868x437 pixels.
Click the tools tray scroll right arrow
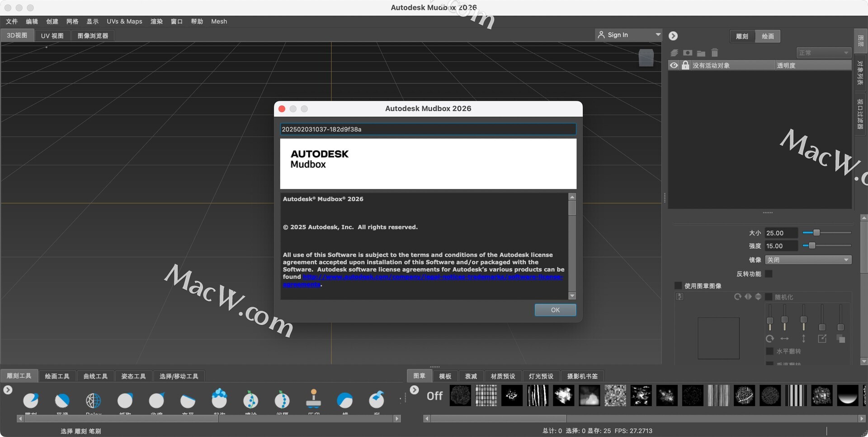[397, 419]
